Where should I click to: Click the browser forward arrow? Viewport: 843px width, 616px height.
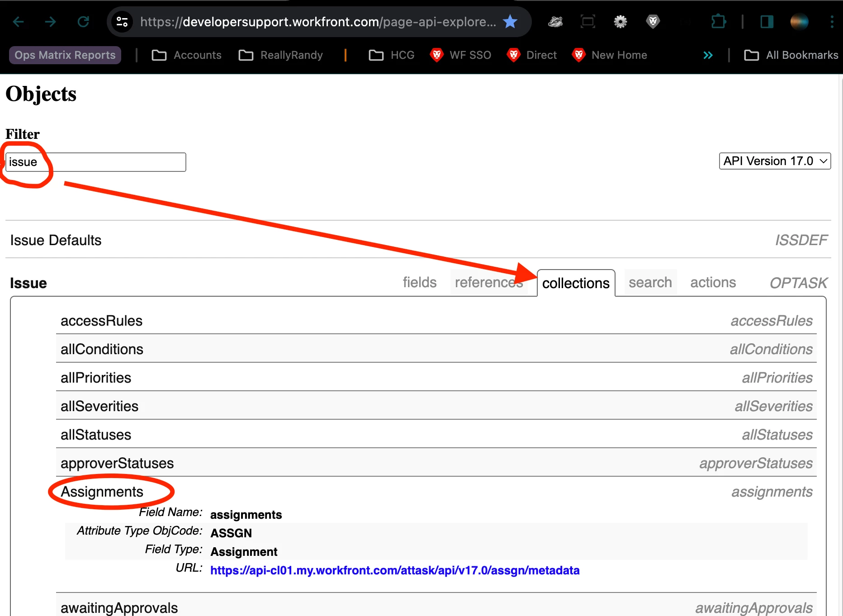pyautogui.click(x=51, y=21)
